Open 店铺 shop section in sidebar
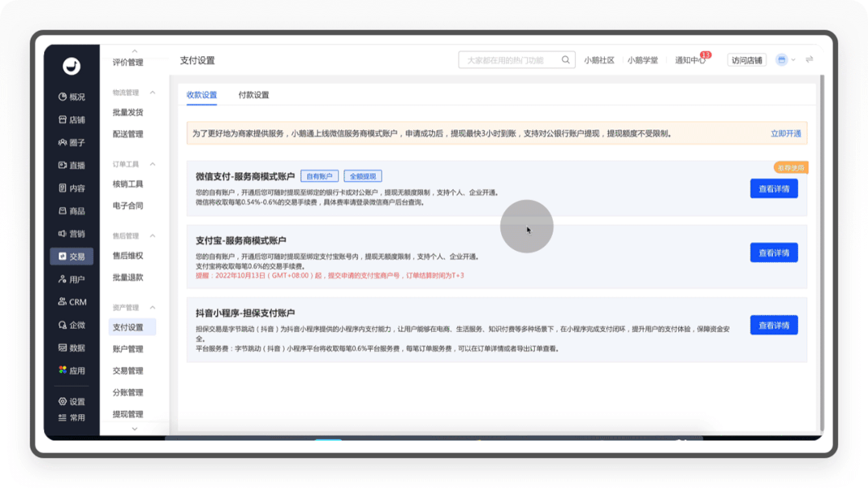This screenshot has height=488, width=868. click(72, 120)
